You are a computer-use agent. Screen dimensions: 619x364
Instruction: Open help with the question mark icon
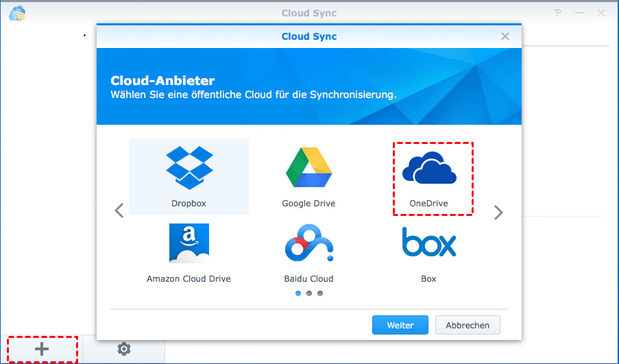coord(557,13)
